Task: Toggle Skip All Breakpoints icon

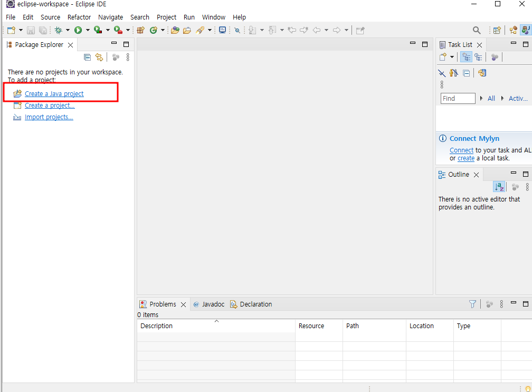Action: 237,30
